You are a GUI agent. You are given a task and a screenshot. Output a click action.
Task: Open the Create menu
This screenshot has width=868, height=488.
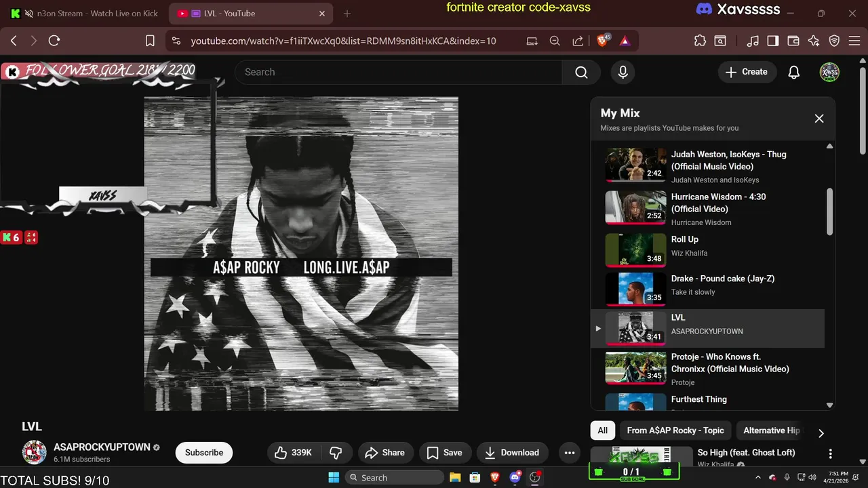point(747,72)
